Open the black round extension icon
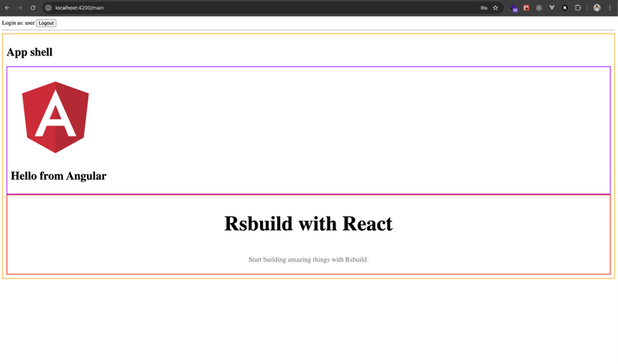618x364 pixels. [565, 8]
